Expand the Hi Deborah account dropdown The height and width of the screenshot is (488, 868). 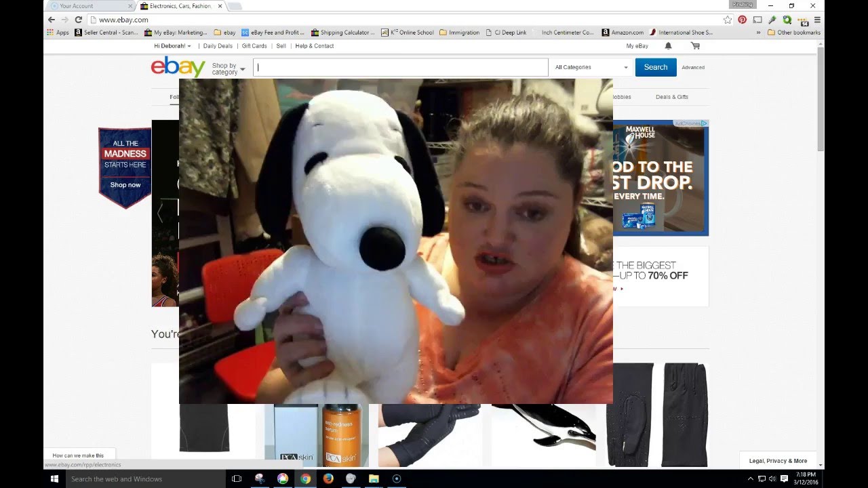pyautogui.click(x=173, y=46)
